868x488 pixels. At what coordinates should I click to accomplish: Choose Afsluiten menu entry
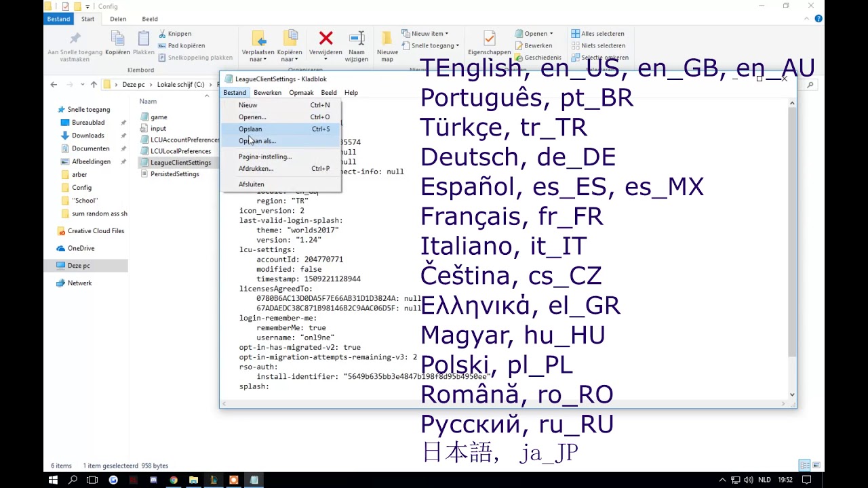(281, 184)
